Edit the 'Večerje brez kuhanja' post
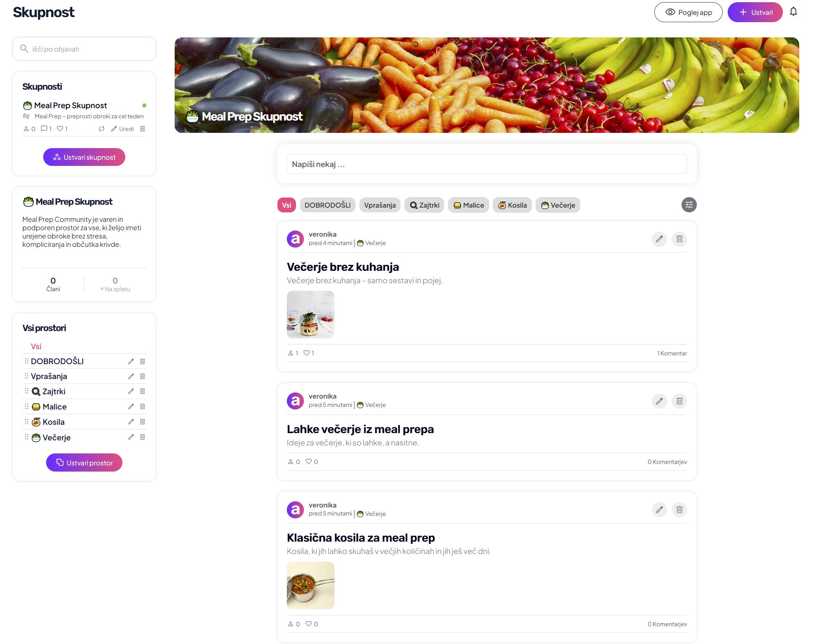The height and width of the screenshot is (644, 821). click(659, 239)
